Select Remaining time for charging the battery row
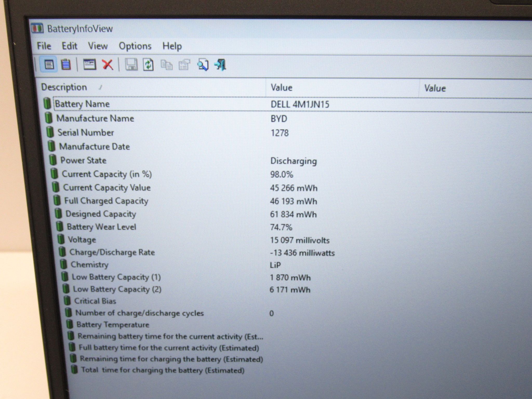 coord(301,359)
